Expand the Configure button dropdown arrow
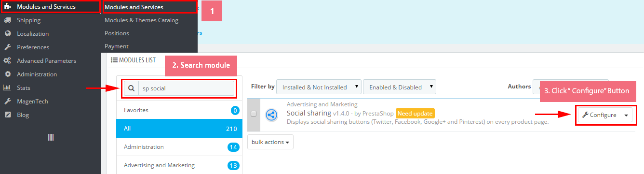 (x=626, y=115)
